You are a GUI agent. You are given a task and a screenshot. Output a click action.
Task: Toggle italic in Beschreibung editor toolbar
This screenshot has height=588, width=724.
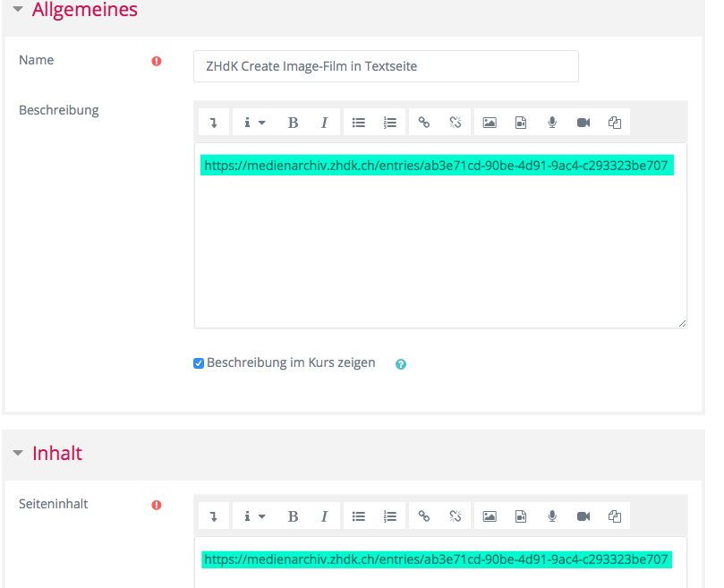click(324, 123)
